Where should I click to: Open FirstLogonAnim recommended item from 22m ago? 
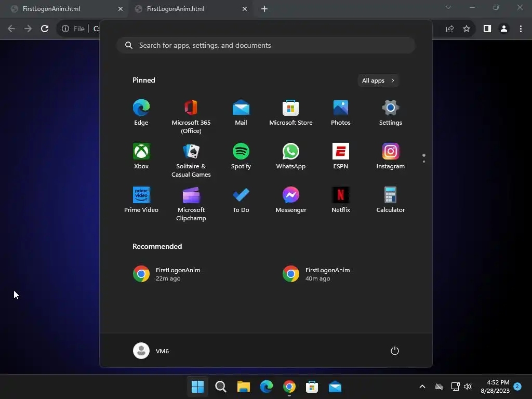pos(166,274)
